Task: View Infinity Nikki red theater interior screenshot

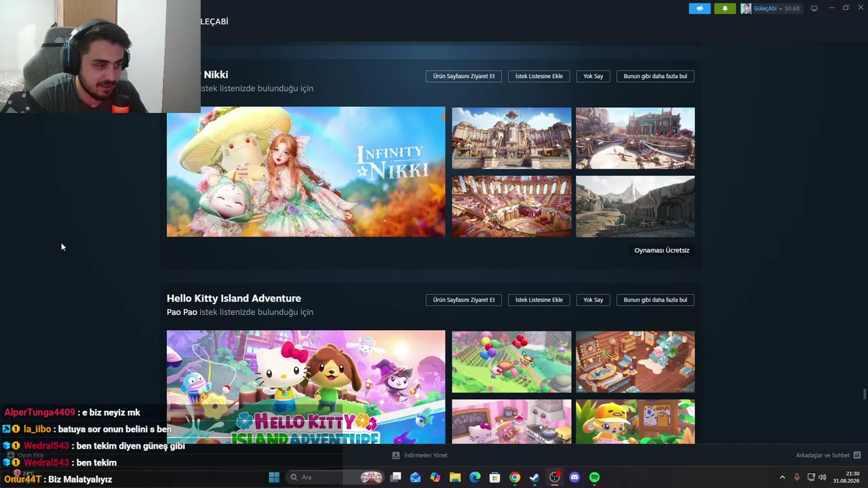Action: tap(512, 207)
